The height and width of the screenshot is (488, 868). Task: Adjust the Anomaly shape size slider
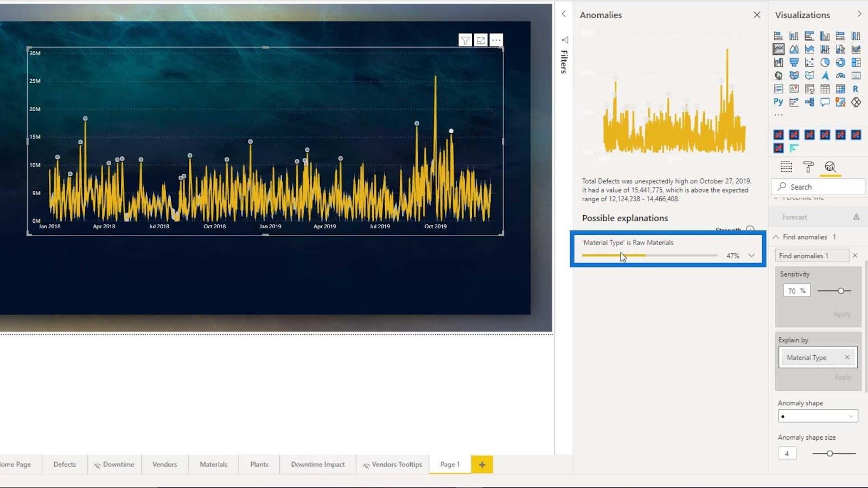pos(829,453)
